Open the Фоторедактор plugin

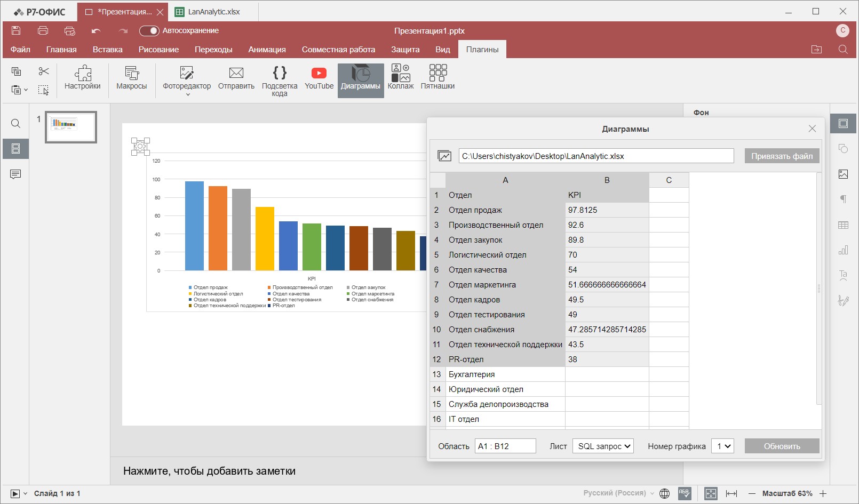click(186, 78)
